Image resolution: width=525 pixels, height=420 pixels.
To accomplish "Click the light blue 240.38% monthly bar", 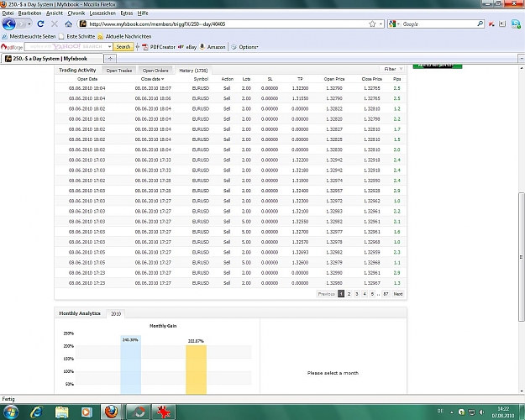I will [130, 365].
